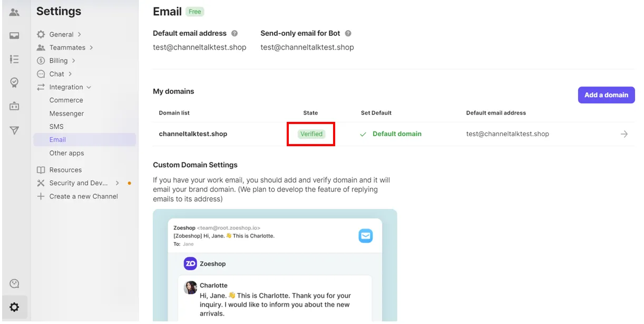
Task: Select the Messenger integration menu item
Action: pyautogui.click(x=66, y=113)
